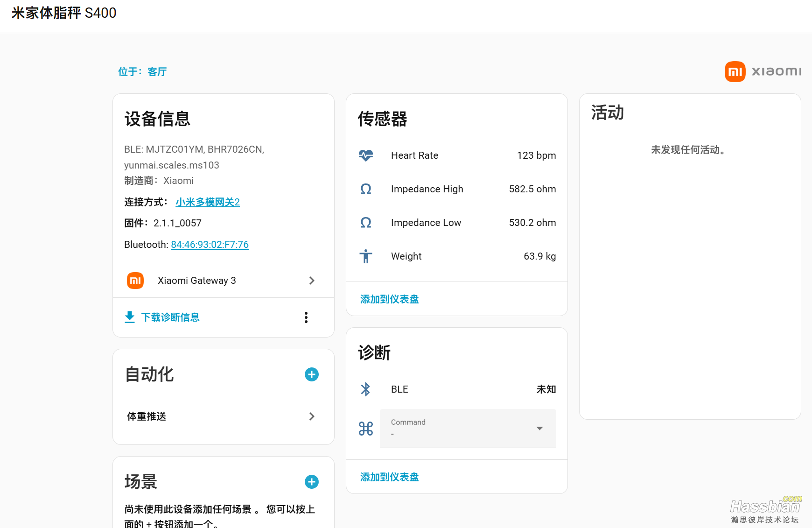Viewport: 812px width, 528px height.
Task: Open the 位于：客厅 area link
Action: (142, 72)
